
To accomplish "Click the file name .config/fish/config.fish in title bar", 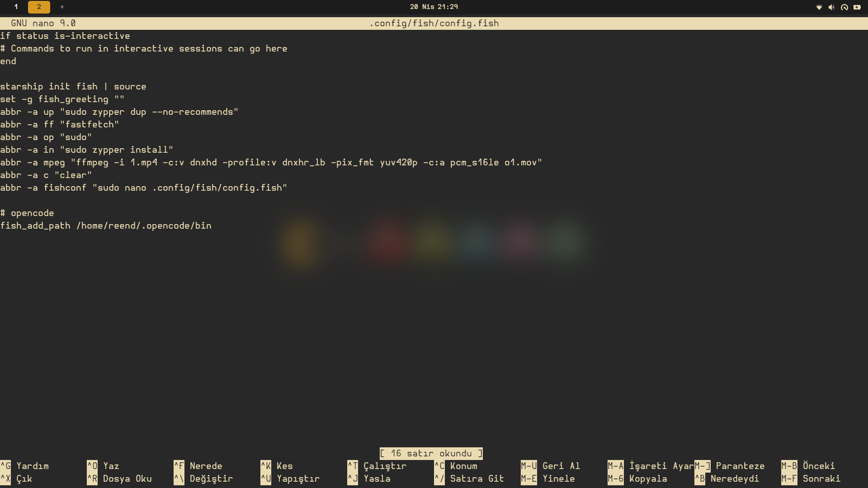I will point(434,23).
